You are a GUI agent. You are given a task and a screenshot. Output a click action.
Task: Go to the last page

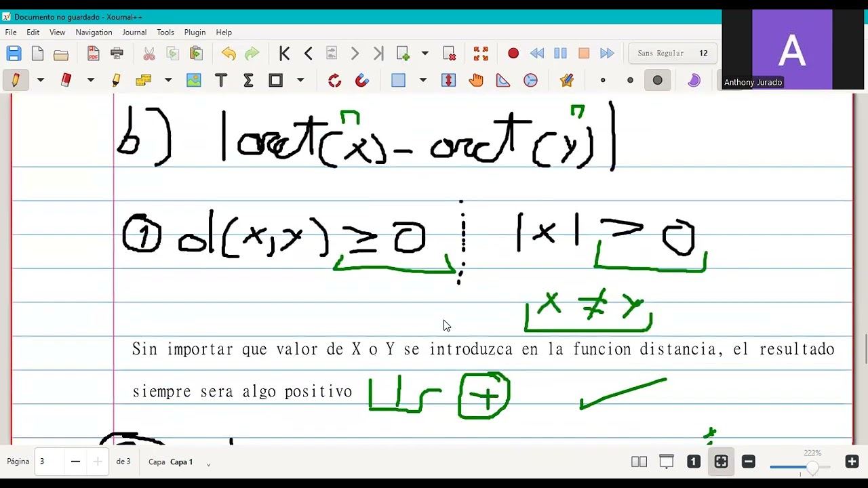click(378, 54)
